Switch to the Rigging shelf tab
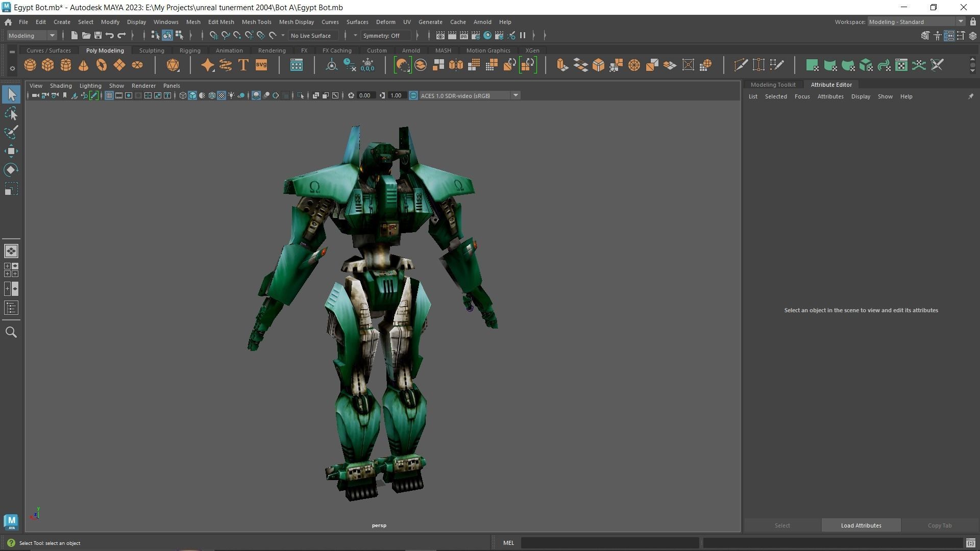The height and width of the screenshot is (551, 980). (x=190, y=51)
